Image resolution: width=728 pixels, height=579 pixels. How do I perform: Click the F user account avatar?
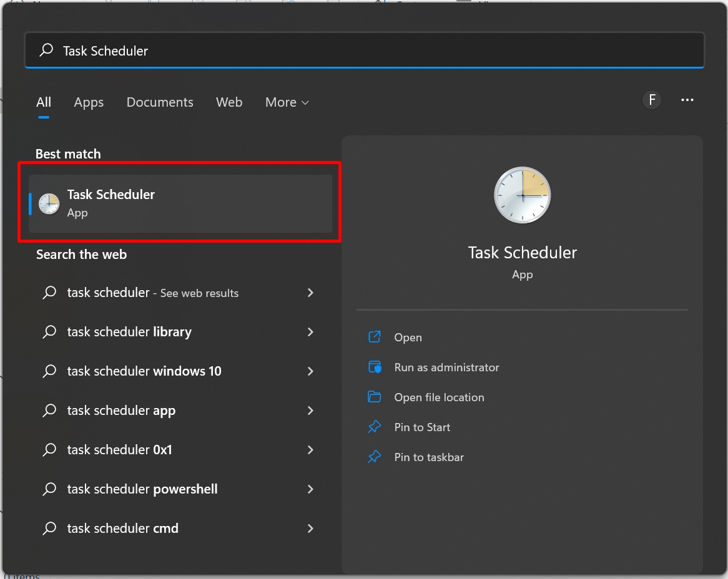pos(652,100)
